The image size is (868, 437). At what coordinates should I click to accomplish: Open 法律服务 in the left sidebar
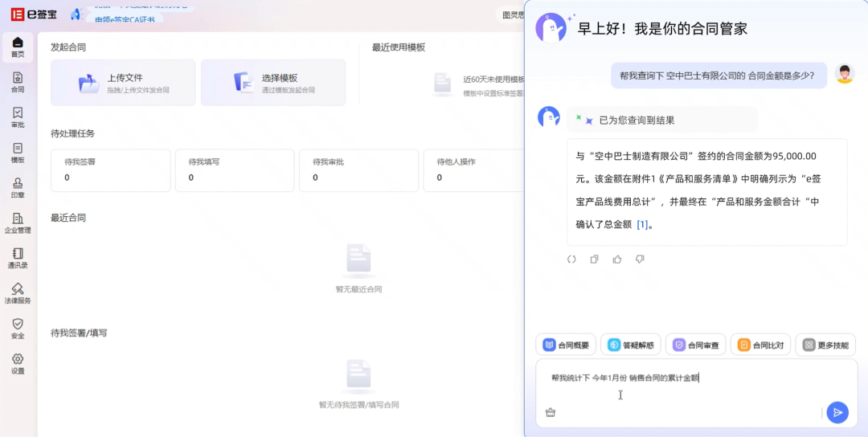pyautogui.click(x=18, y=293)
